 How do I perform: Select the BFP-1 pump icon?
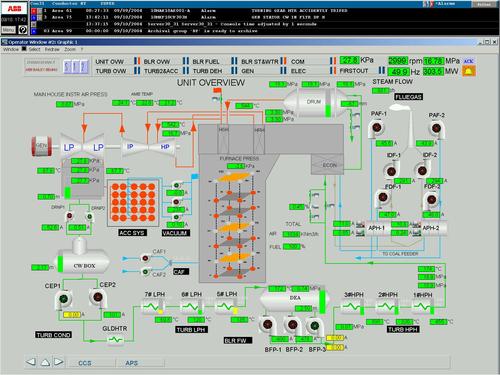point(268,324)
